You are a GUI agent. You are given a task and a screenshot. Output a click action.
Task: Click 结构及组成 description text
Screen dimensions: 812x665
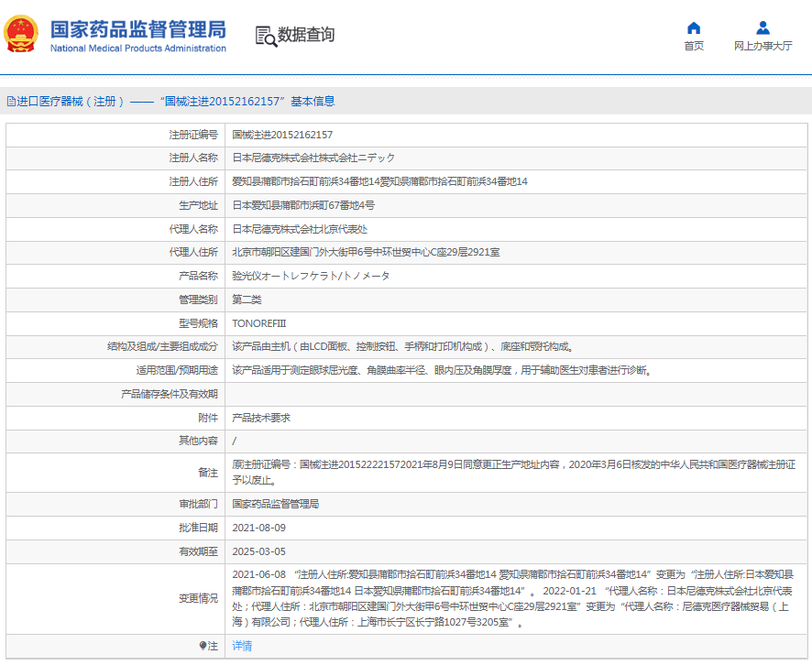pyautogui.click(x=403, y=347)
